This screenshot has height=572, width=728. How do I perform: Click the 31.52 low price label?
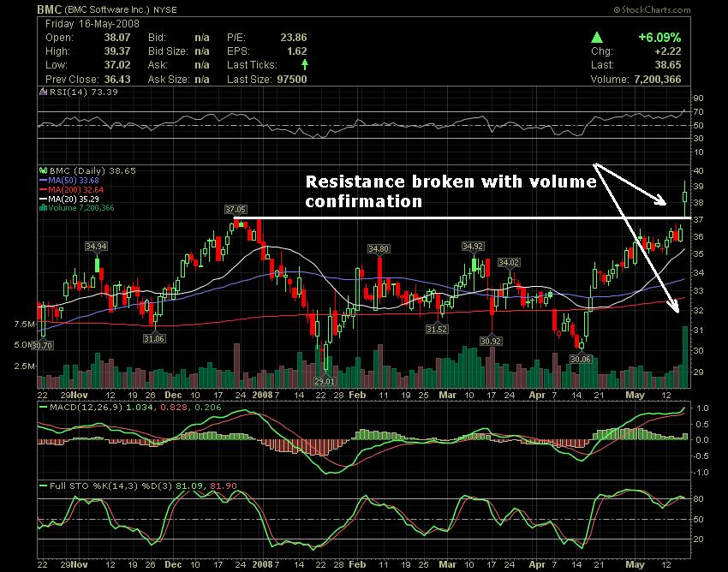click(x=437, y=329)
